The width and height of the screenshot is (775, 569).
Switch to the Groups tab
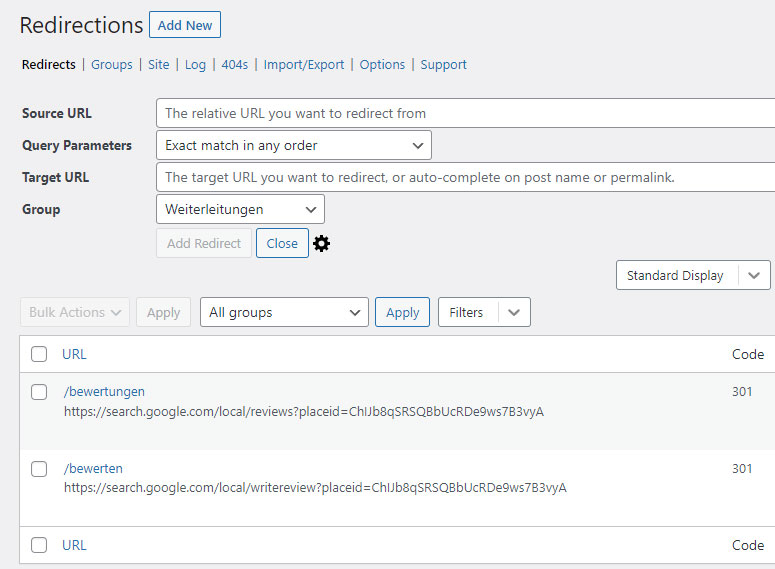point(112,65)
